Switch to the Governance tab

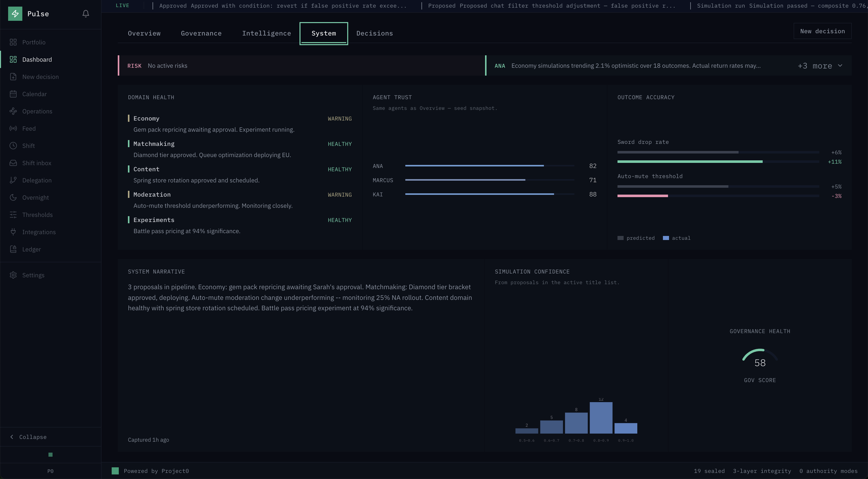(201, 33)
